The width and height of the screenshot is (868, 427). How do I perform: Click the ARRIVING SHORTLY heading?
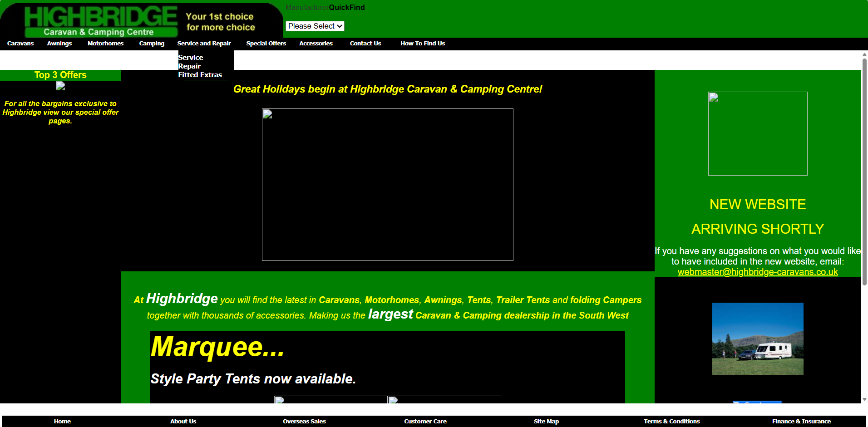(758, 229)
